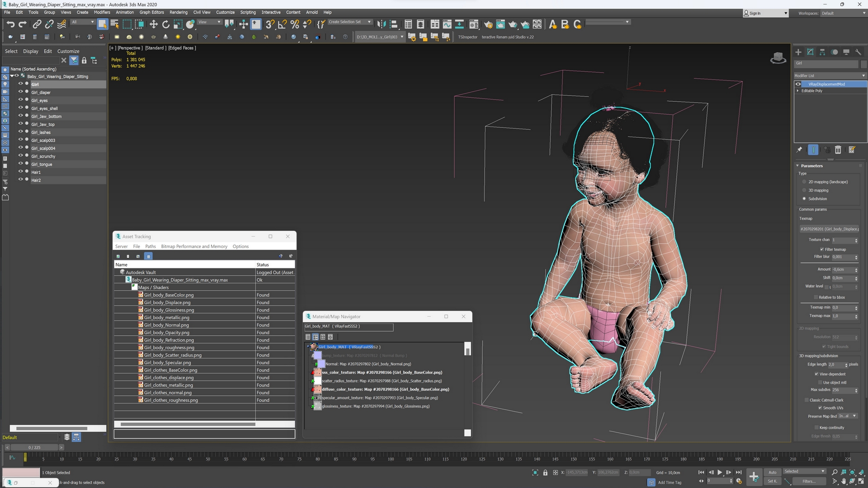Click the Undo arrow icon

pos(10,24)
